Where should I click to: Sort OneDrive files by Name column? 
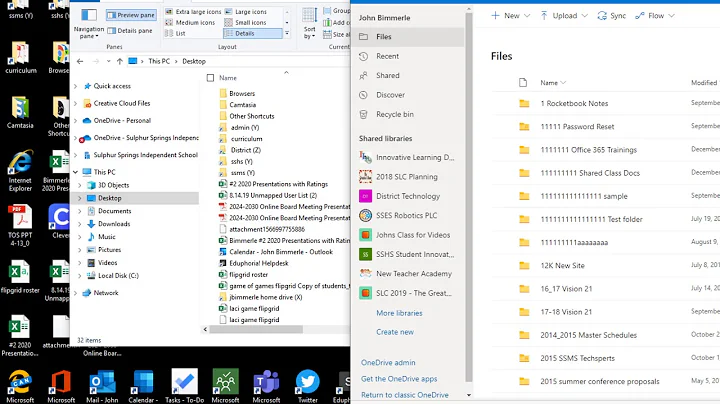tap(553, 83)
